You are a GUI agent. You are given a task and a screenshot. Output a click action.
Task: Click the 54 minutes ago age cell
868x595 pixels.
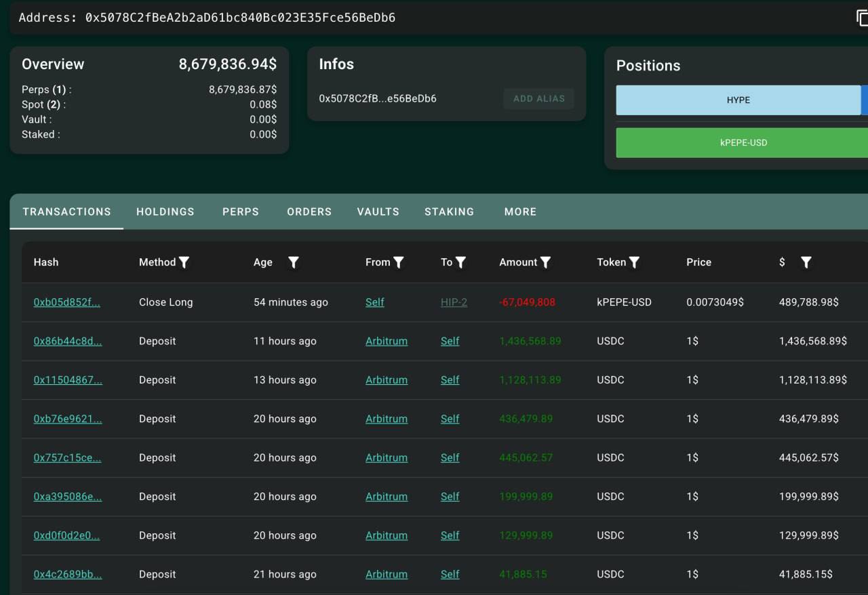point(291,302)
